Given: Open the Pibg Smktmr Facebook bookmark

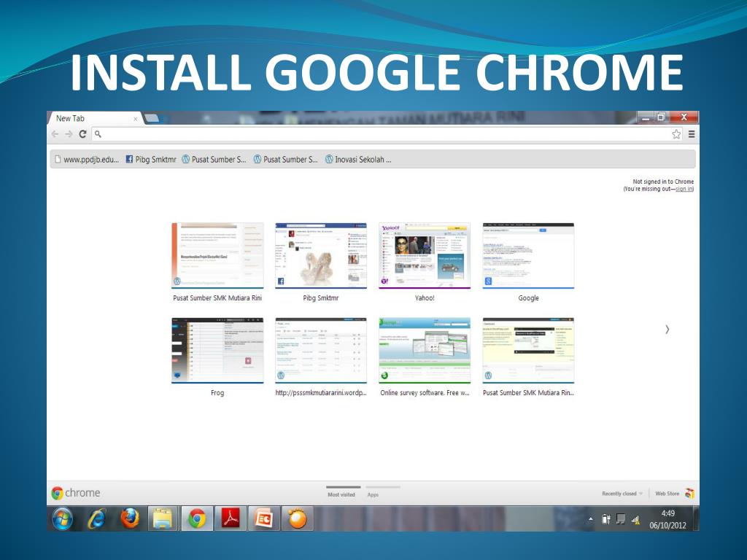Looking at the screenshot, I should pyautogui.click(x=150, y=160).
